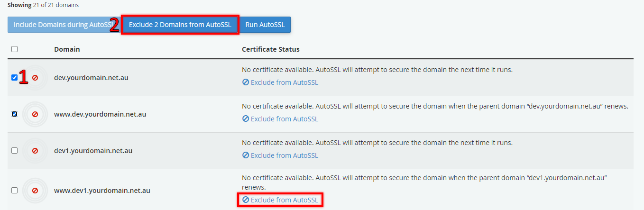Screen dimensions: 644x210
Task: Click the Include Domains during AutoSSL button
Action: 61,25
